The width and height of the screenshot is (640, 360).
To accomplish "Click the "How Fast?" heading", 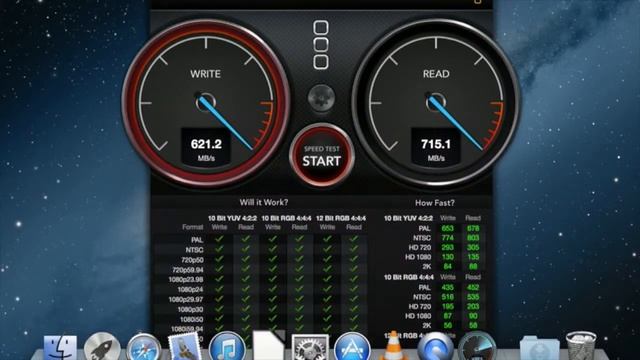I will [x=435, y=202].
